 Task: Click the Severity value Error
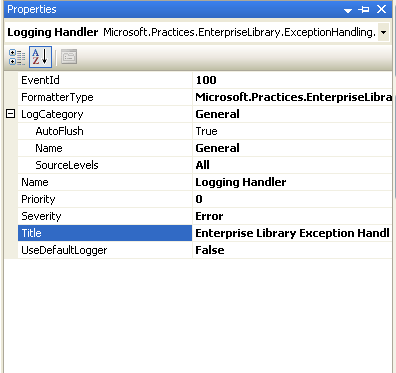click(x=292, y=216)
